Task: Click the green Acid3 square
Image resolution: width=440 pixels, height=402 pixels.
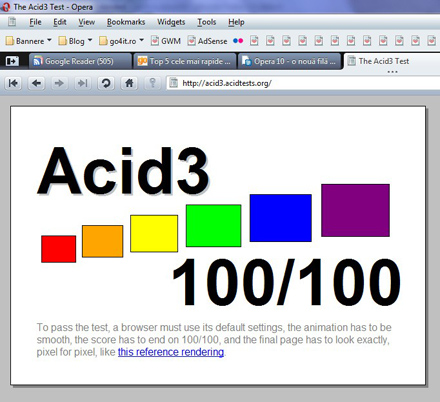Action: pyautogui.click(x=214, y=226)
